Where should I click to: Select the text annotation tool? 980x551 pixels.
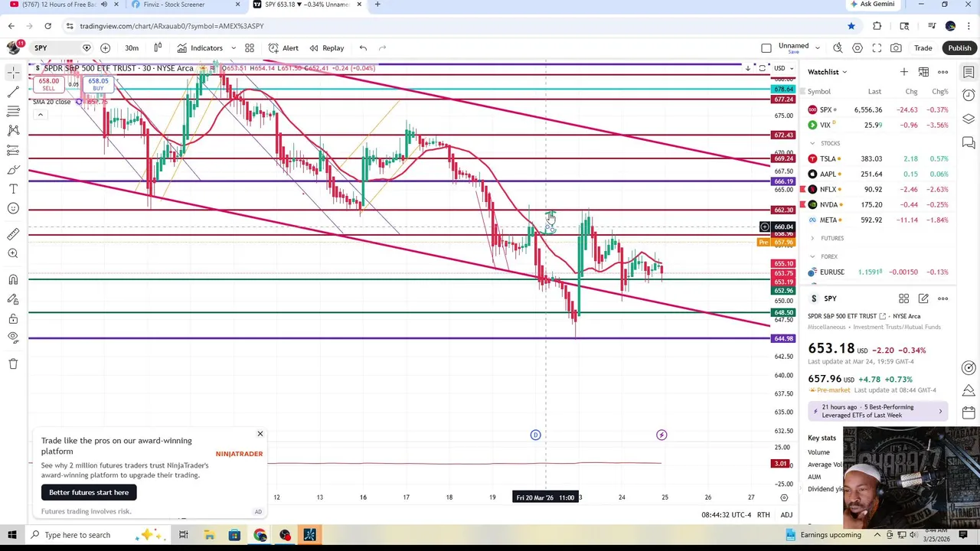coord(13,189)
